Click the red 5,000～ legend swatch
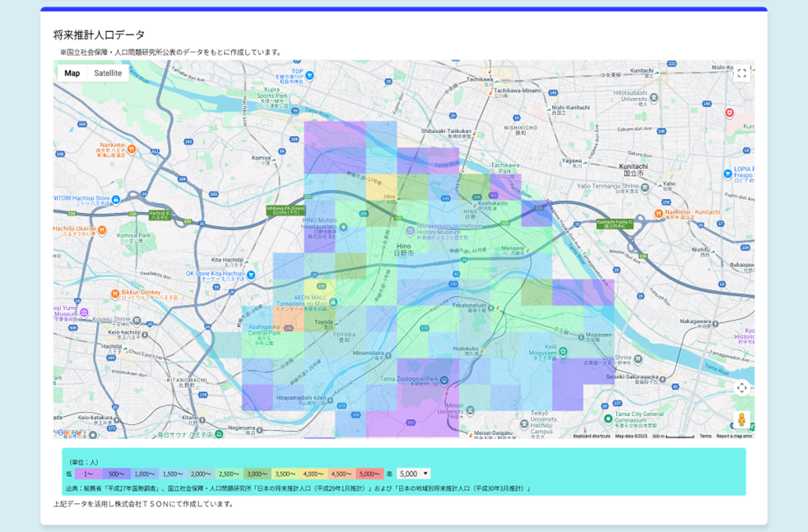 (369, 474)
